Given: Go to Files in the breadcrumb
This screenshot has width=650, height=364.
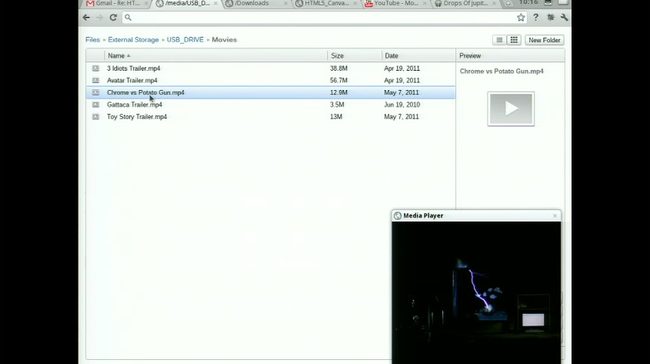Looking at the screenshot, I should coord(92,40).
